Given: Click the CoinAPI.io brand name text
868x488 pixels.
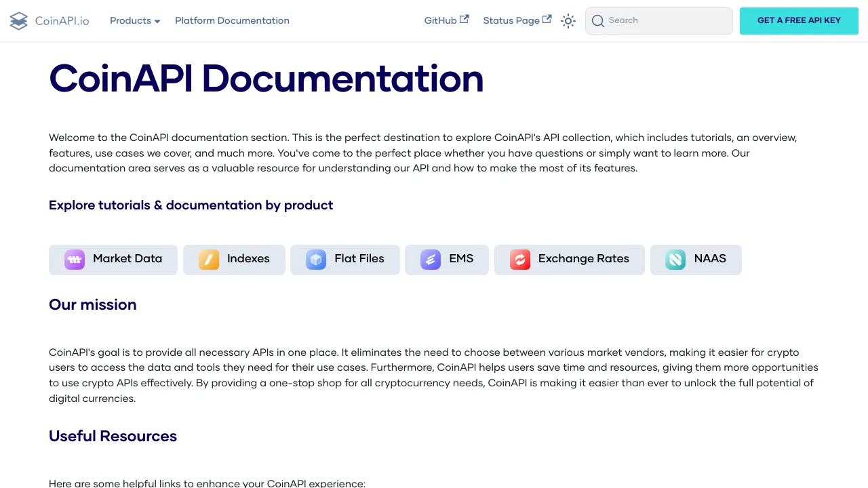Looking at the screenshot, I should (62, 21).
